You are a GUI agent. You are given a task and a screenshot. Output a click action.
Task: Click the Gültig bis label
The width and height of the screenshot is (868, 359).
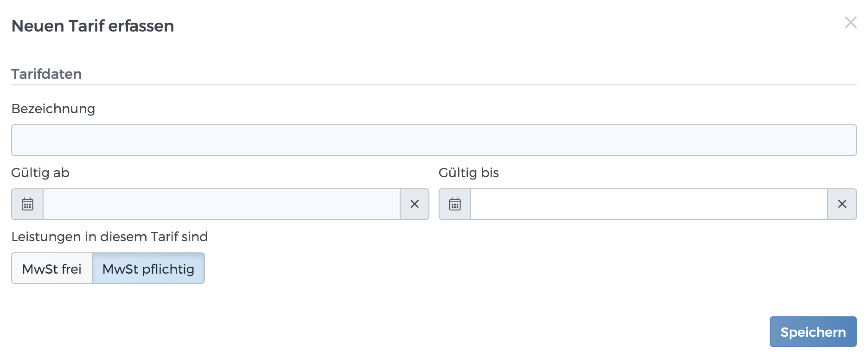pos(468,173)
